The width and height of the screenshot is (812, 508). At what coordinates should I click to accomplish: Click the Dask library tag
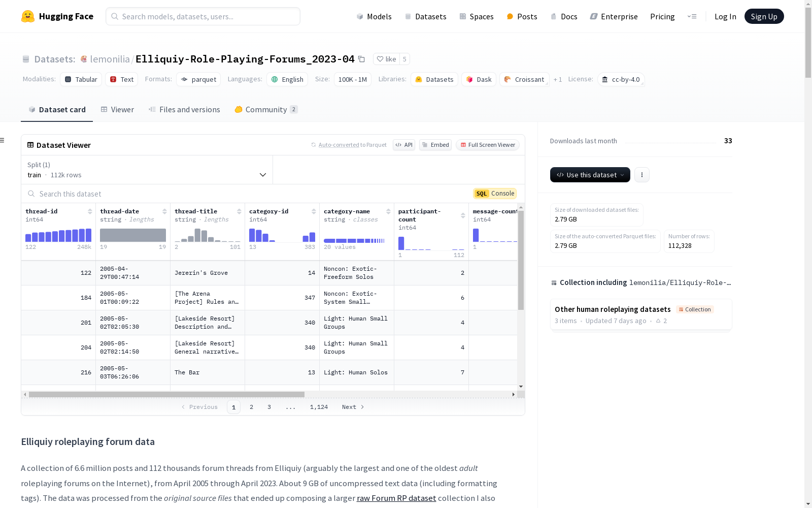[479, 79]
